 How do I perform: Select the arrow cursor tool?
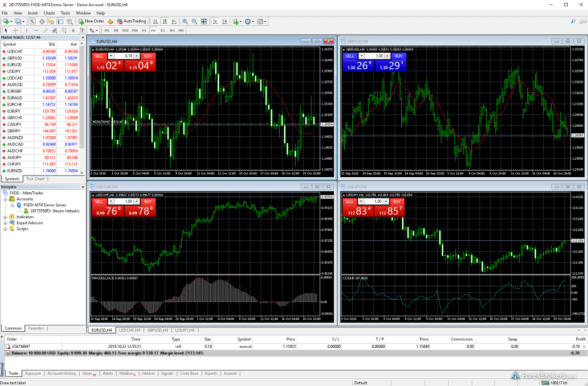pyautogui.click(x=6, y=30)
